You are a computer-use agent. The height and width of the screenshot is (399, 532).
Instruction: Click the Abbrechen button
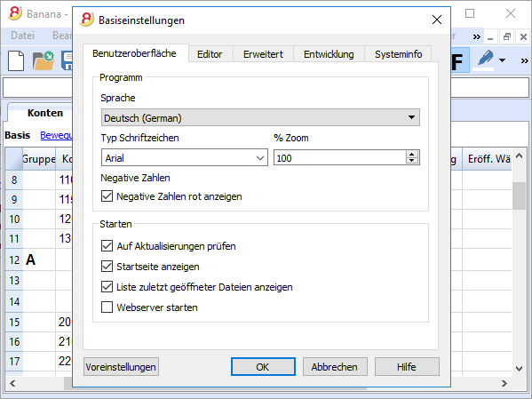click(x=335, y=367)
